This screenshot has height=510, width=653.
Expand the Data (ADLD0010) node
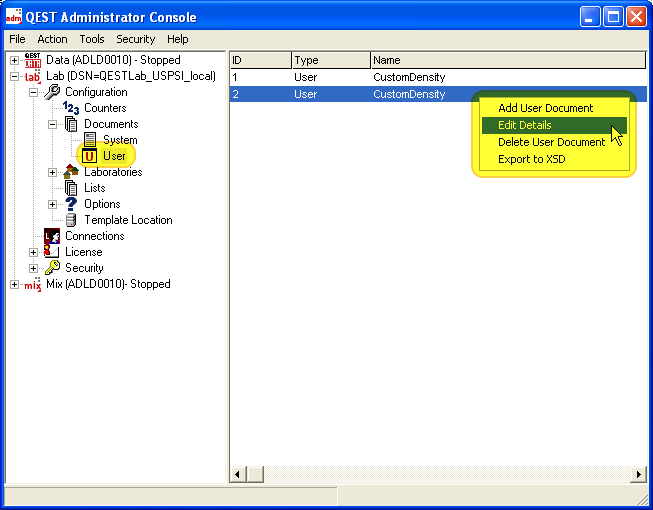(x=14, y=60)
